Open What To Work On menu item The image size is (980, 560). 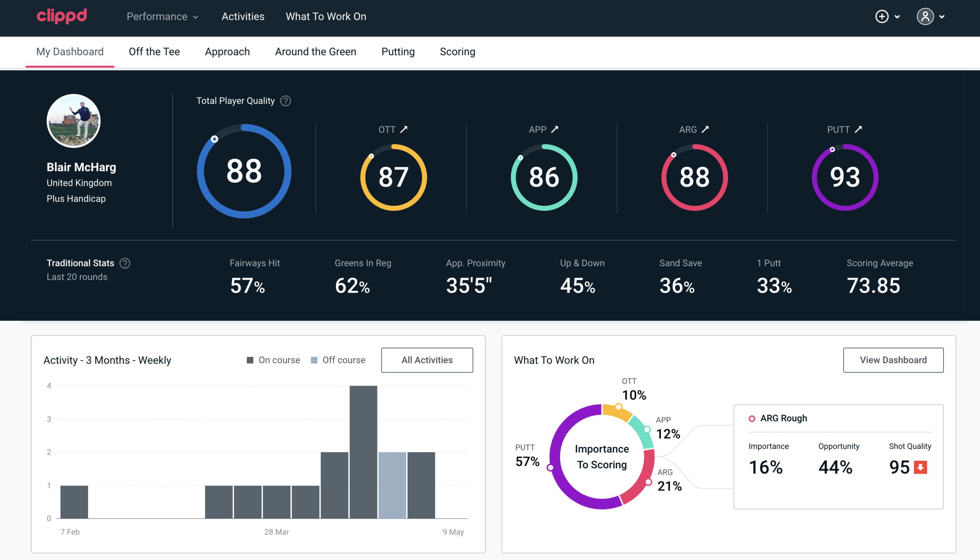[x=326, y=17]
